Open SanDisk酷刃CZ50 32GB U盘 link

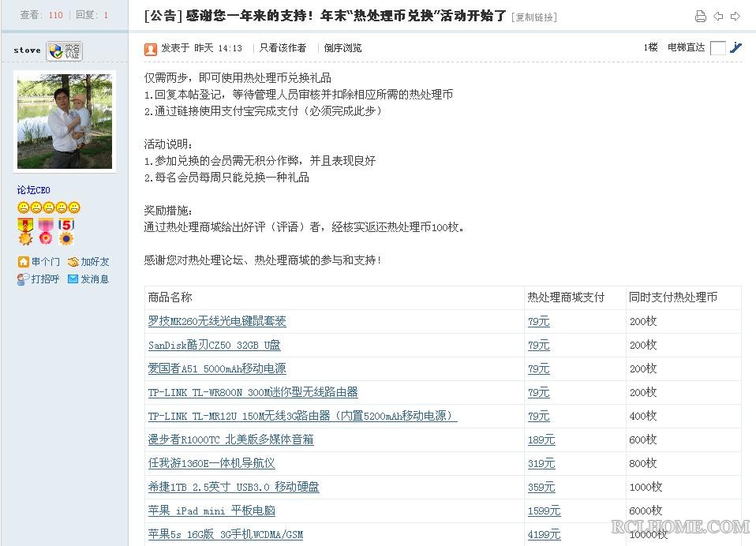tap(214, 345)
